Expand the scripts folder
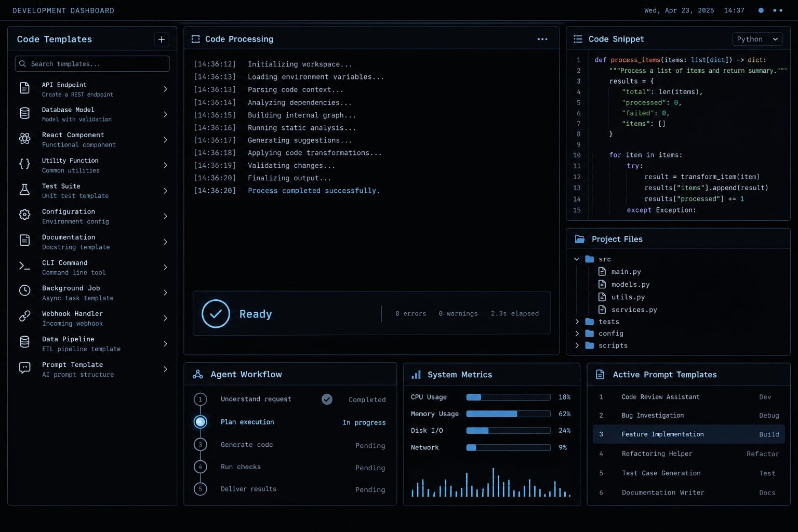798x532 pixels. 577,345
